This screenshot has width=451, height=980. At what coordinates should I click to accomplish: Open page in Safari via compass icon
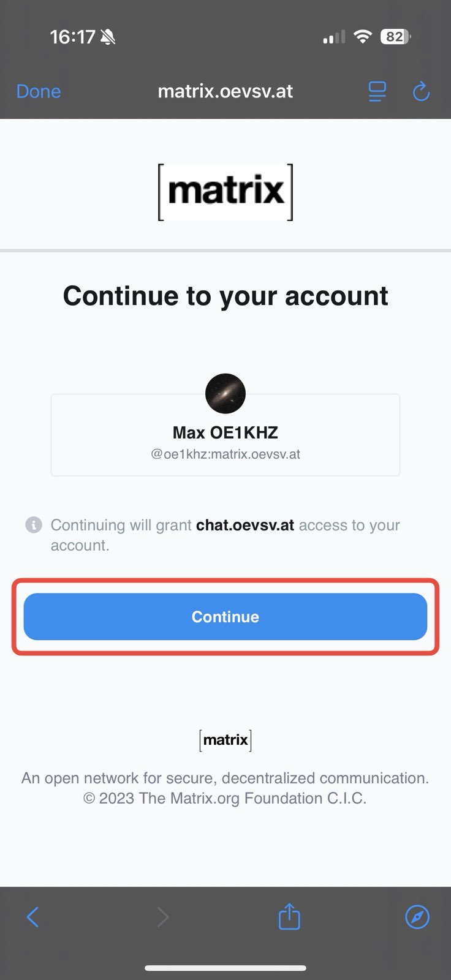tap(417, 917)
